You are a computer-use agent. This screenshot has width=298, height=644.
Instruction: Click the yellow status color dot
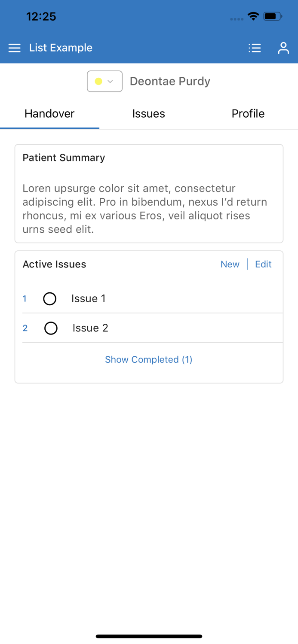click(98, 81)
